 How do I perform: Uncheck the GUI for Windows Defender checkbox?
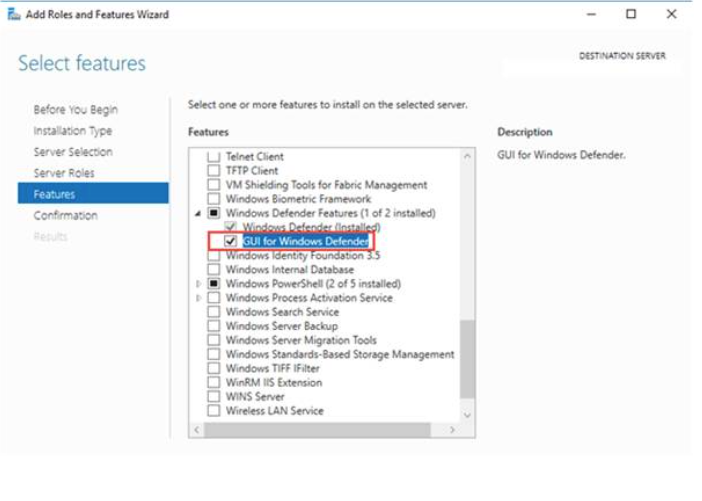coord(231,241)
